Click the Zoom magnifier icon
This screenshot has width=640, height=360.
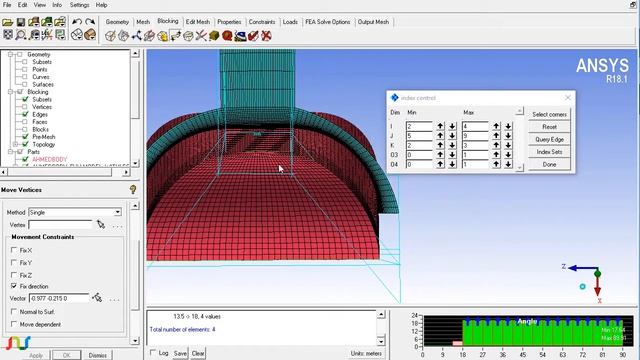click(x=20, y=35)
